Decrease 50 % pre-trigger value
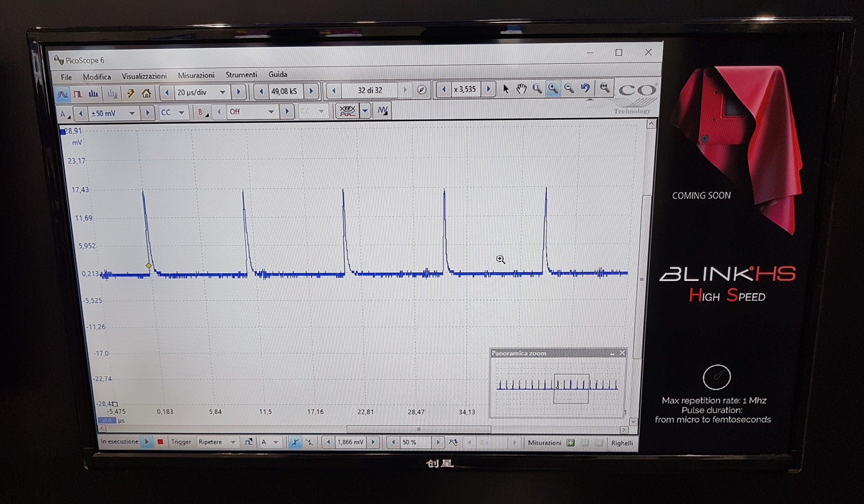The width and height of the screenshot is (864, 504). point(393,443)
